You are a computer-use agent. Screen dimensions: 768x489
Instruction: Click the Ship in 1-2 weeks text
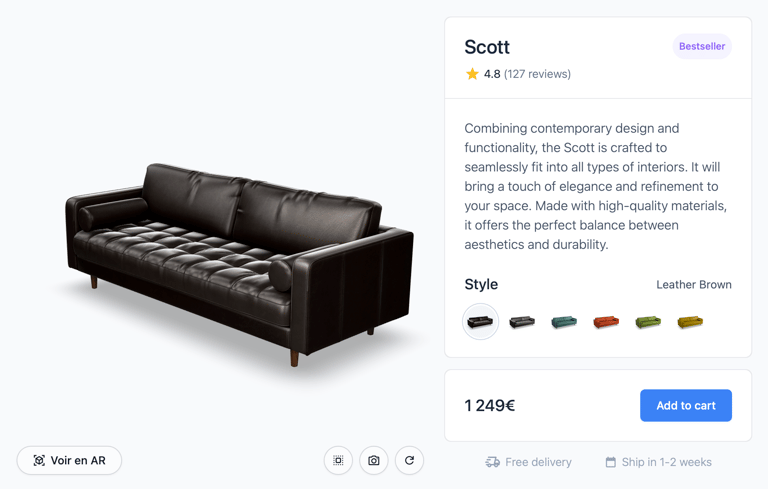(666, 462)
